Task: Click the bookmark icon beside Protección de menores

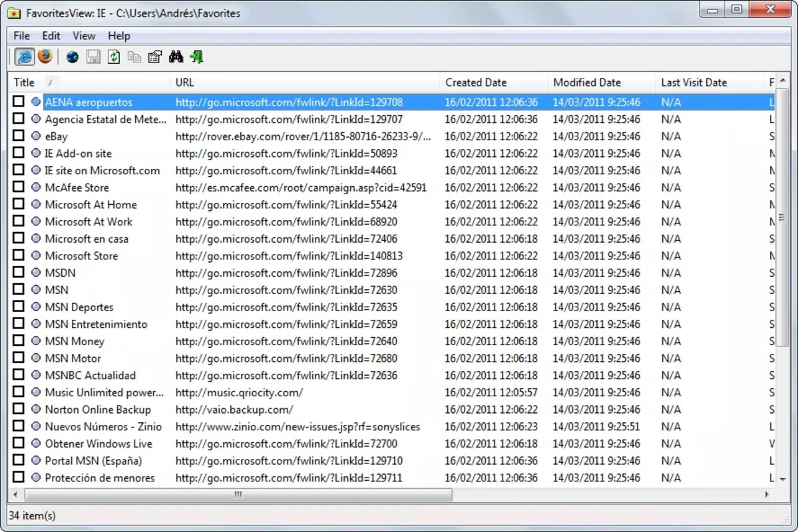Action: pyautogui.click(x=36, y=477)
